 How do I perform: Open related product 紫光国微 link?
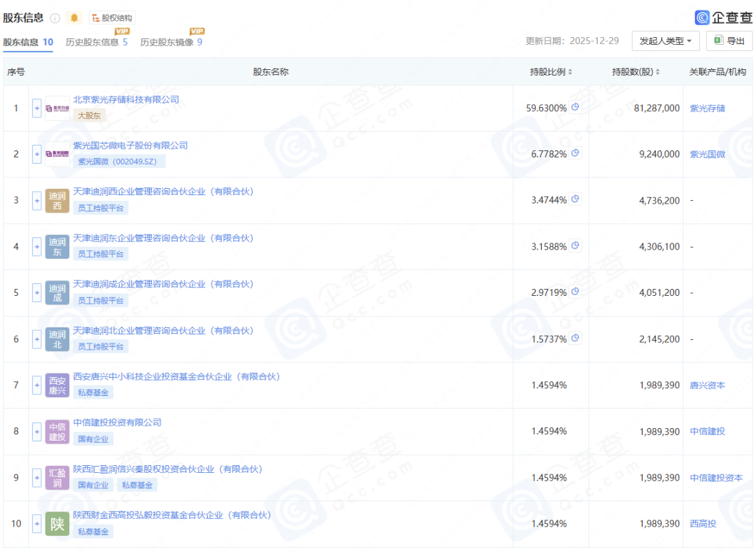click(707, 154)
